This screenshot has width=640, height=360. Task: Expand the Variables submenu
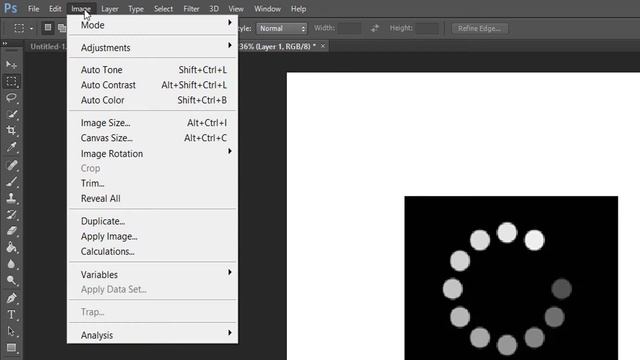click(153, 275)
